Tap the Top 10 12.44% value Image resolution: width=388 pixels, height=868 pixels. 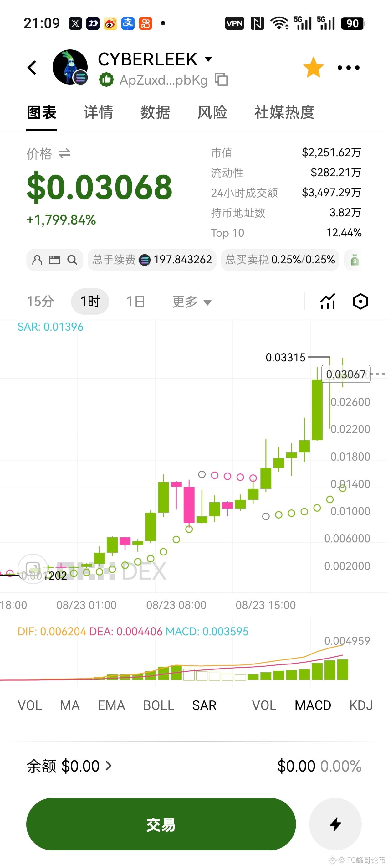pos(344,232)
